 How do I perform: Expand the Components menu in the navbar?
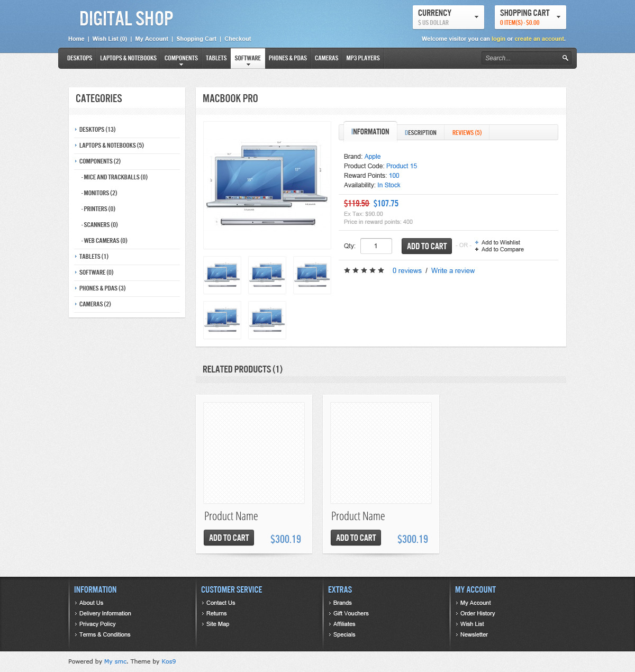[x=181, y=58]
